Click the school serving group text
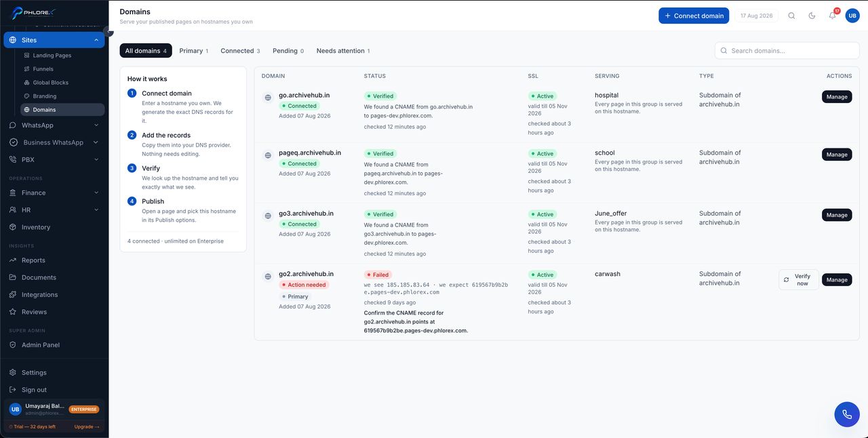 pos(604,153)
